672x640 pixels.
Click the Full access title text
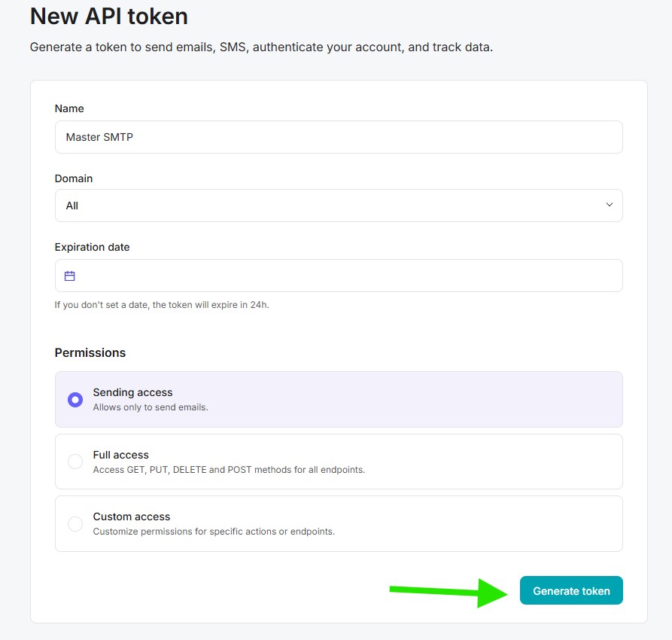coord(120,455)
